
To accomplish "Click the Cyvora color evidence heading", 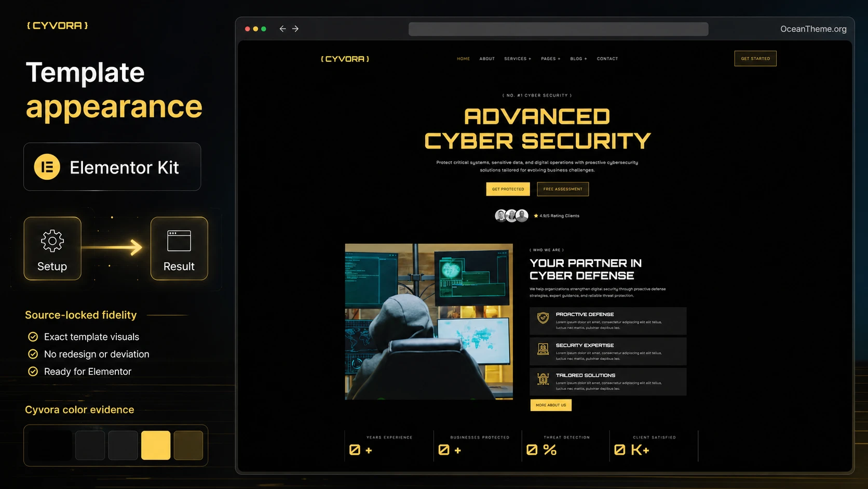I will tap(79, 409).
